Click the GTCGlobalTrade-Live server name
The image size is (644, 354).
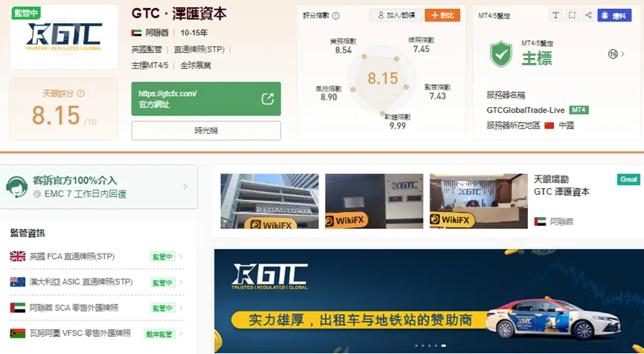point(526,110)
